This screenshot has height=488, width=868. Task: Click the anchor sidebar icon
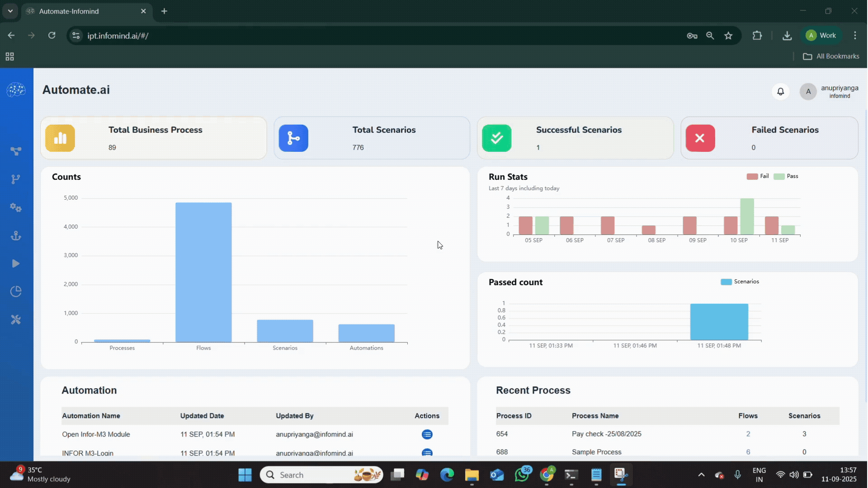(16, 235)
